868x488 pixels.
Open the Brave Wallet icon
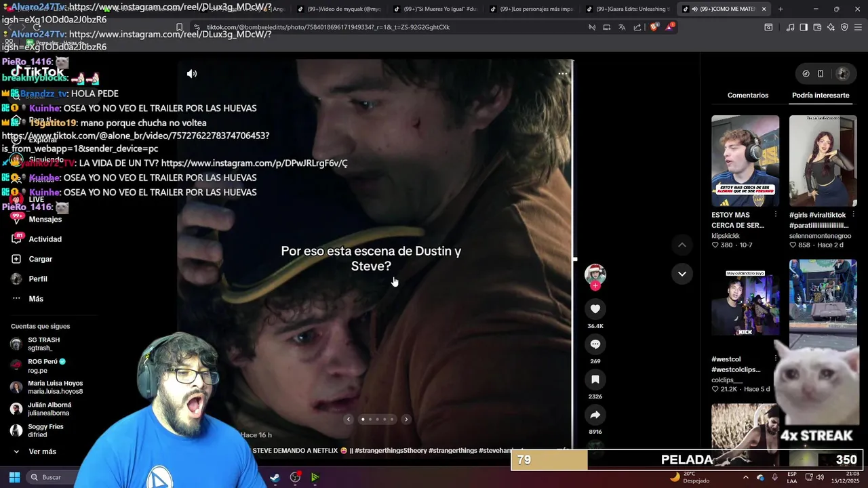(817, 27)
